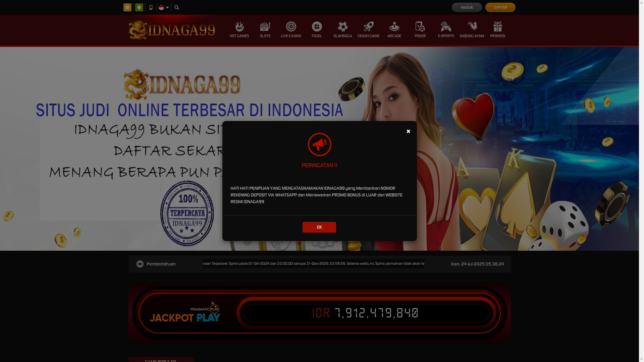The width and height of the screenshot is (644, 362).
Task: Click the red megaphone icon in popup
Action: pos(319,144)
